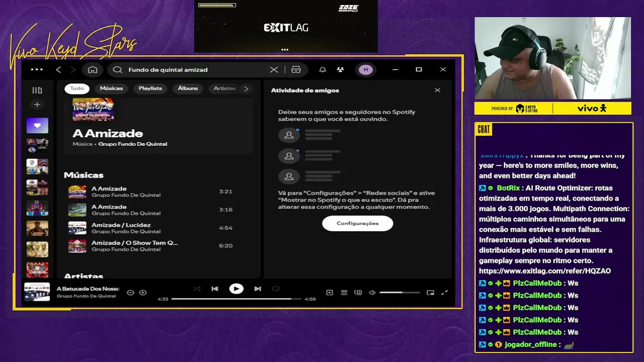Open the Connect to a device icon
This screenshot has height=362, width=644.
tap(358, 293)
